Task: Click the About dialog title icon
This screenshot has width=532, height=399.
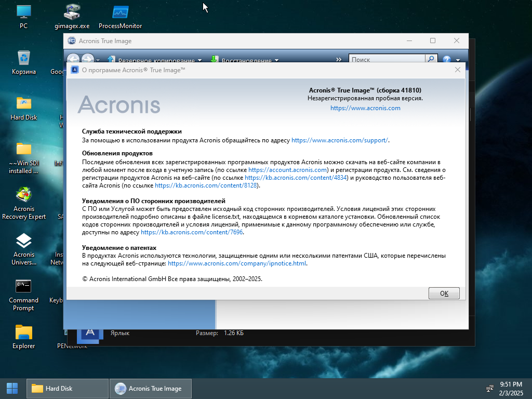Action: (x=74, y=70)
